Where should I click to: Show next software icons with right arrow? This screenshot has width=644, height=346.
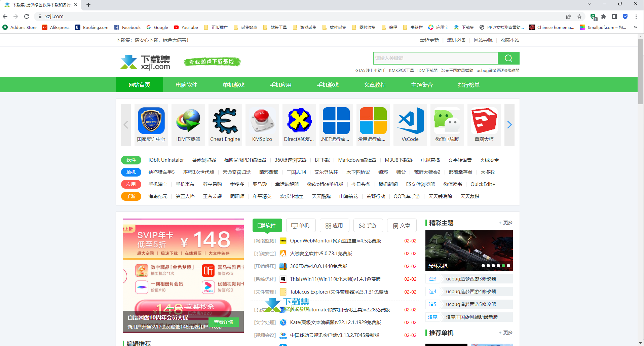pos(509,125)
